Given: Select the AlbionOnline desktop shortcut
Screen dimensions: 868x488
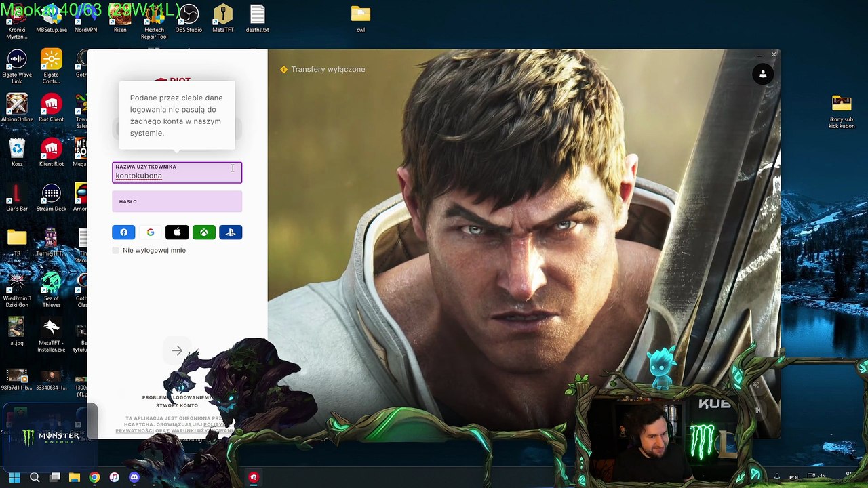Looking at the screenshot, I should coord(17,108).
